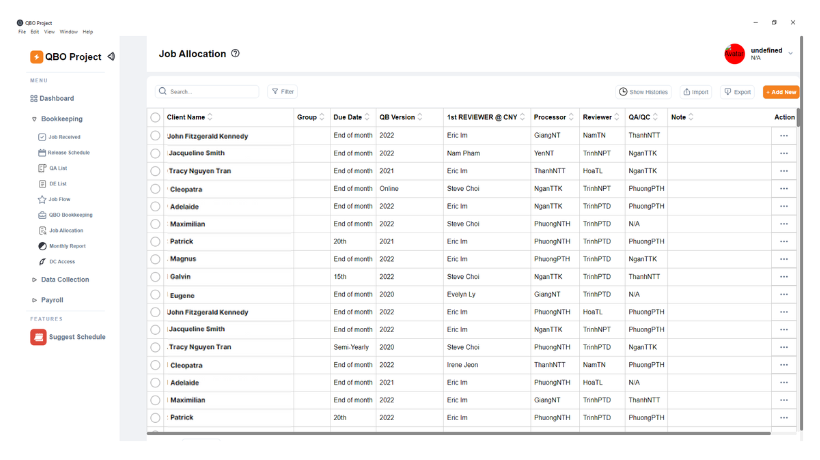Click the Show Histories button
The image size is (820, 460).
pyautogui.click(x=643, y=92)
